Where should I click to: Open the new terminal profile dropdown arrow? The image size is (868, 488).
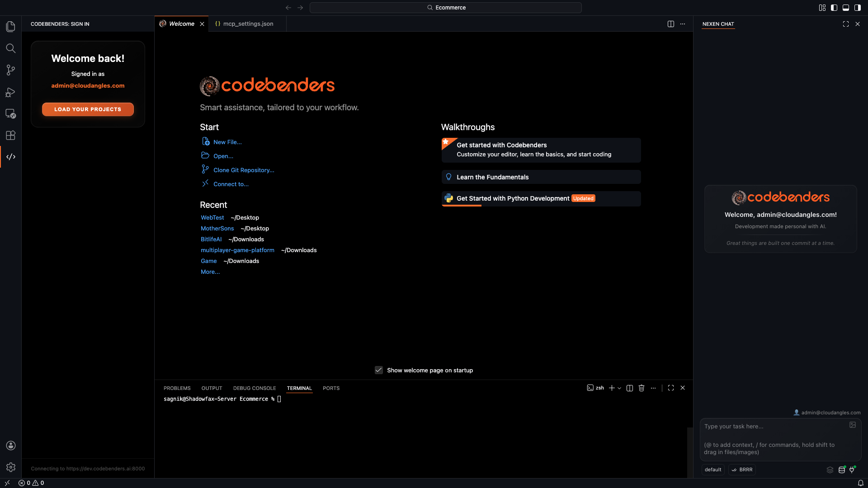[x=619, y=388]
